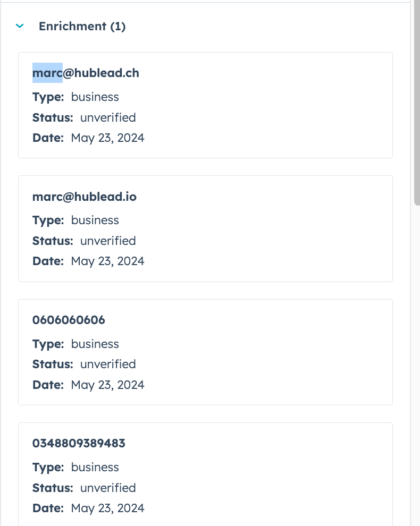
Task: Click the Date in 0606060606 card
Action: 88,385
